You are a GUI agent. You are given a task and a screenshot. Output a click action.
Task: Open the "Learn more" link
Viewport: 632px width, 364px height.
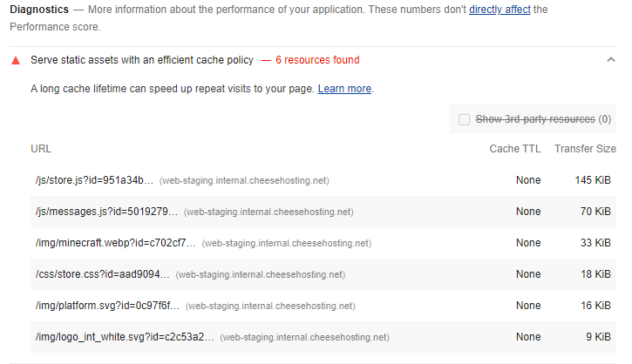pos(344,89)
